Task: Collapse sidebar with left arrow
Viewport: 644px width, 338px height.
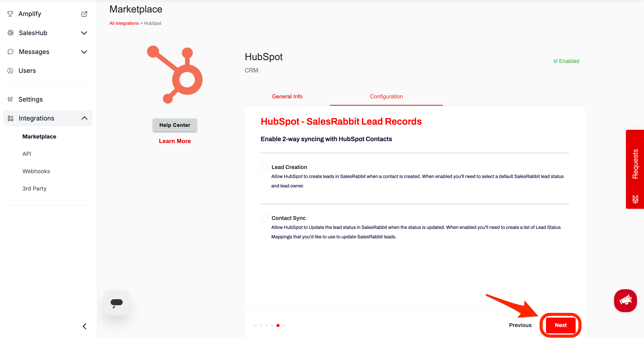Action: coord(84,326)
